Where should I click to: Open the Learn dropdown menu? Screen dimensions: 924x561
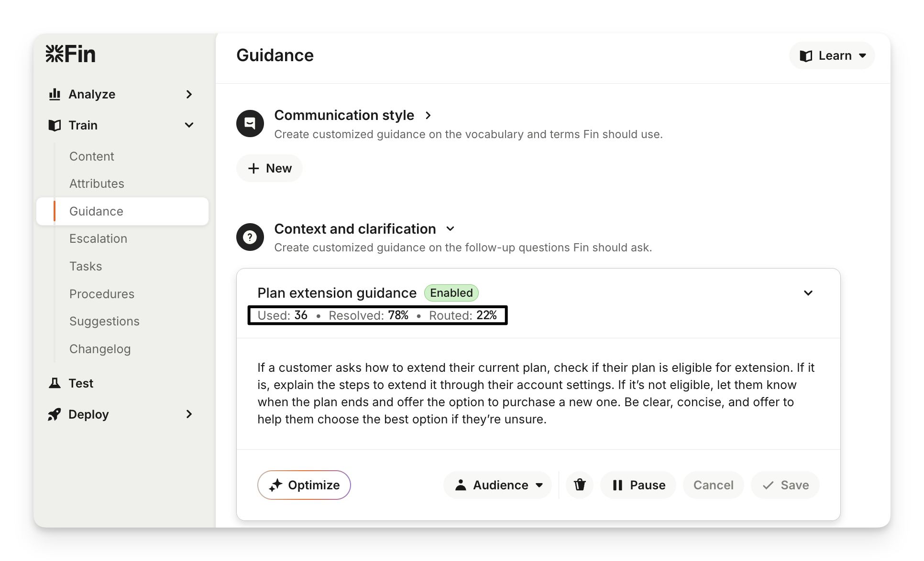832,55
